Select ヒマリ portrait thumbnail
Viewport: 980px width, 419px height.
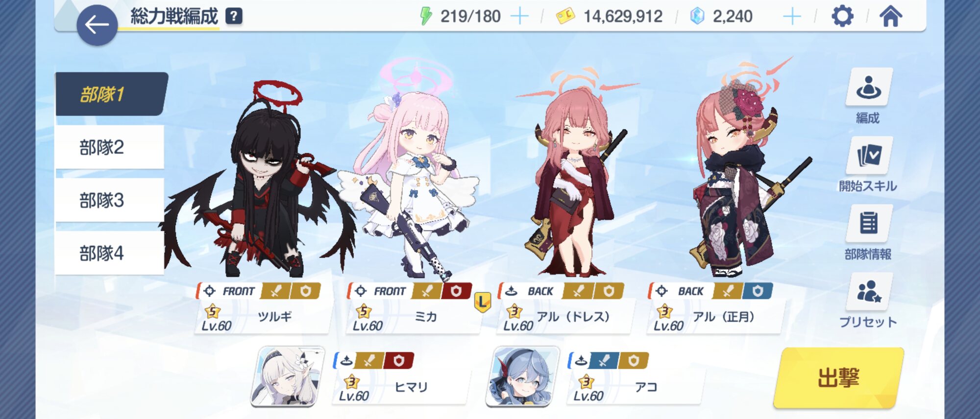click(x=288, y=376)
